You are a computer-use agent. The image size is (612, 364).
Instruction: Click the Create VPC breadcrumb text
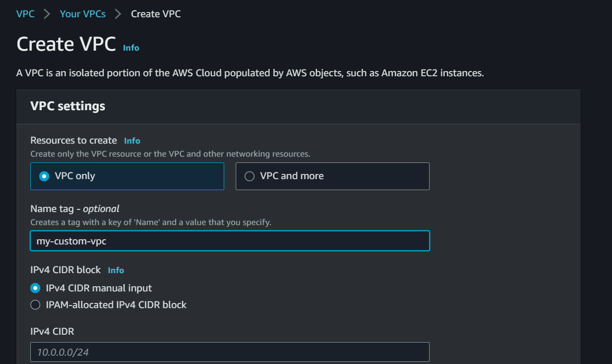pos(156,14)
